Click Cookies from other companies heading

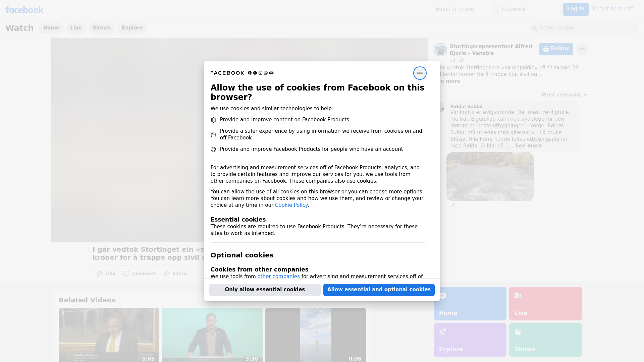coord(259,270)
